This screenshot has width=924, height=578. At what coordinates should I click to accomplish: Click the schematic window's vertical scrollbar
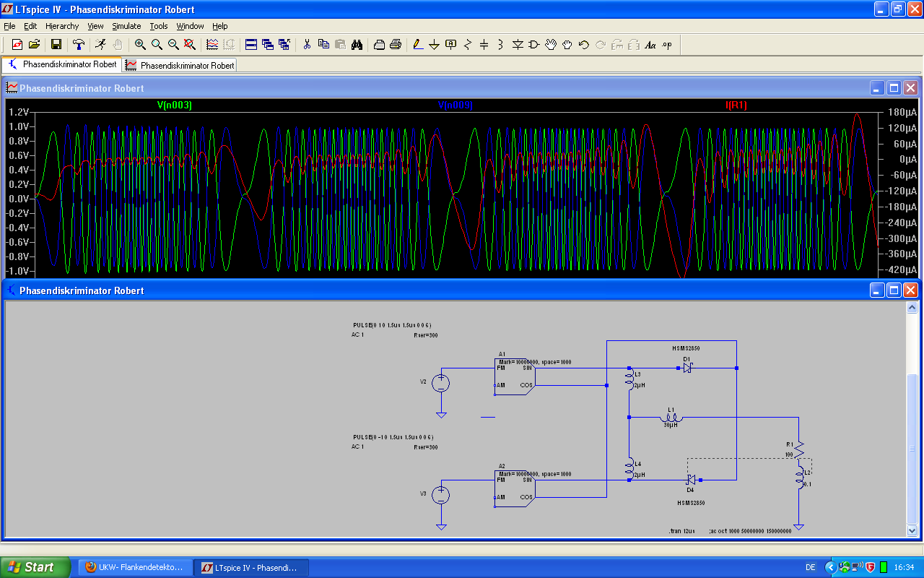[x=912, y=448]
